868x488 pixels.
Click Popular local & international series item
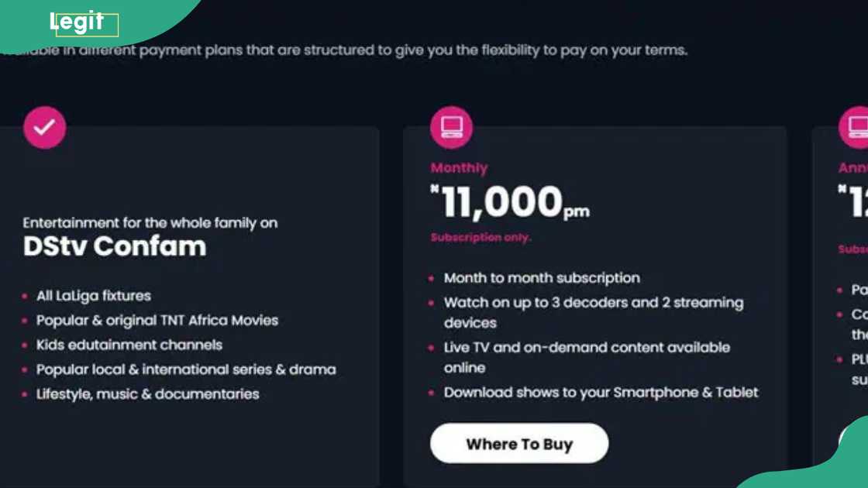coord(186,369)
